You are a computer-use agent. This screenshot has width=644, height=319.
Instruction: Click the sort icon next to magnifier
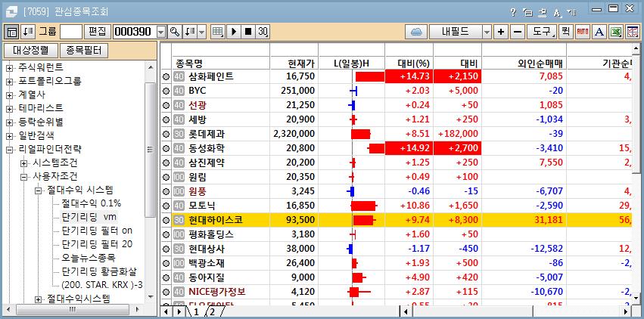coord(190,32)
